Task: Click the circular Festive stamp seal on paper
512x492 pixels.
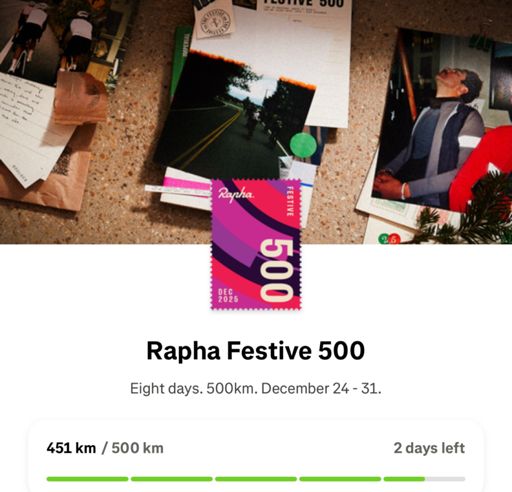Action: click(x=214, y=20)
